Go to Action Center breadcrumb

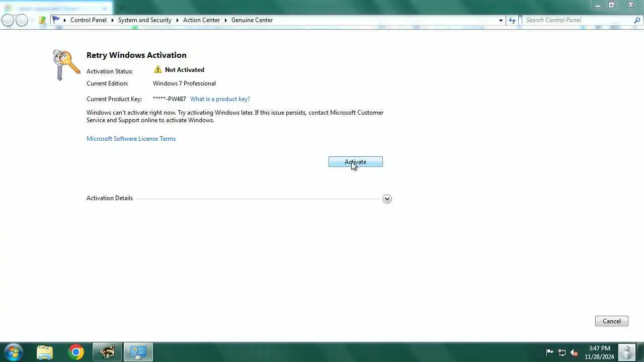click(201, 20)
